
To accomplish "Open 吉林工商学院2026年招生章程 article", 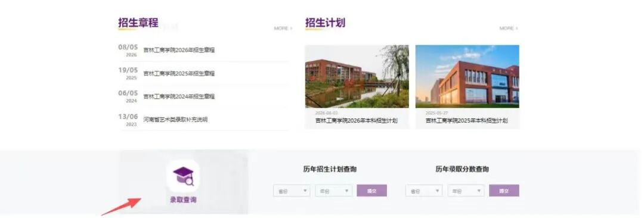I will [179, 50].
